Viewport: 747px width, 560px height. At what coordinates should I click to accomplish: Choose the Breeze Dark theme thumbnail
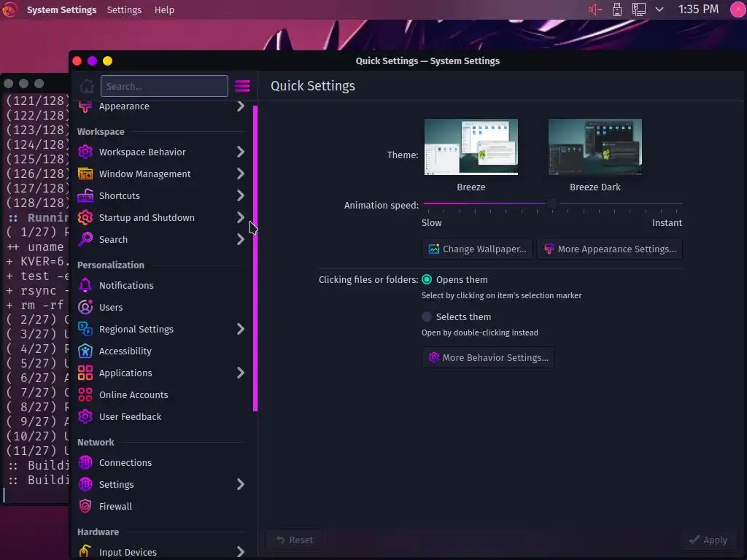595,147
